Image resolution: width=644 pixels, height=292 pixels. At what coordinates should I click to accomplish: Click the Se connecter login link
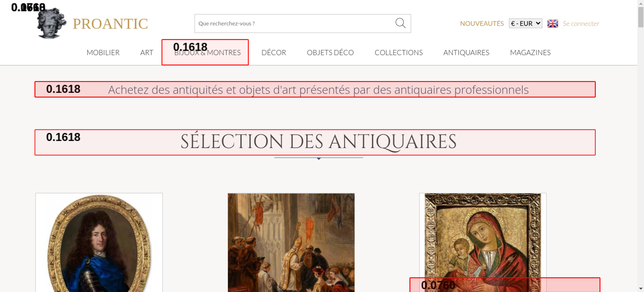[x=581, y=23]
